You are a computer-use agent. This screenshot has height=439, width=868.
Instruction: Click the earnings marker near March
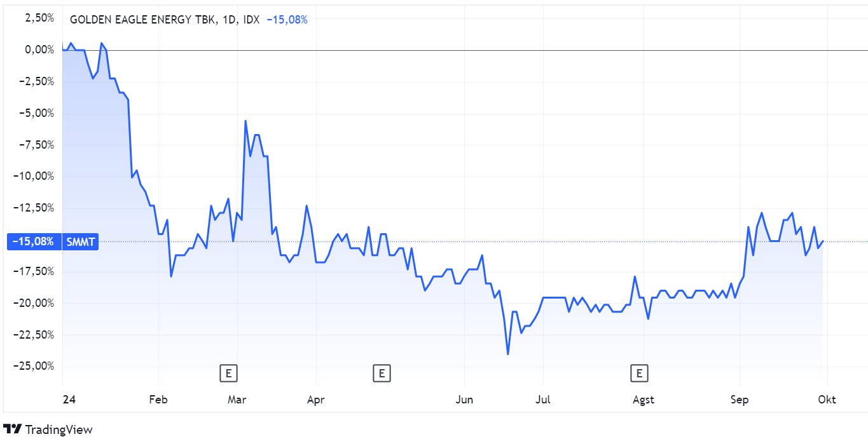pyautogui.click(x=228, y=373)
